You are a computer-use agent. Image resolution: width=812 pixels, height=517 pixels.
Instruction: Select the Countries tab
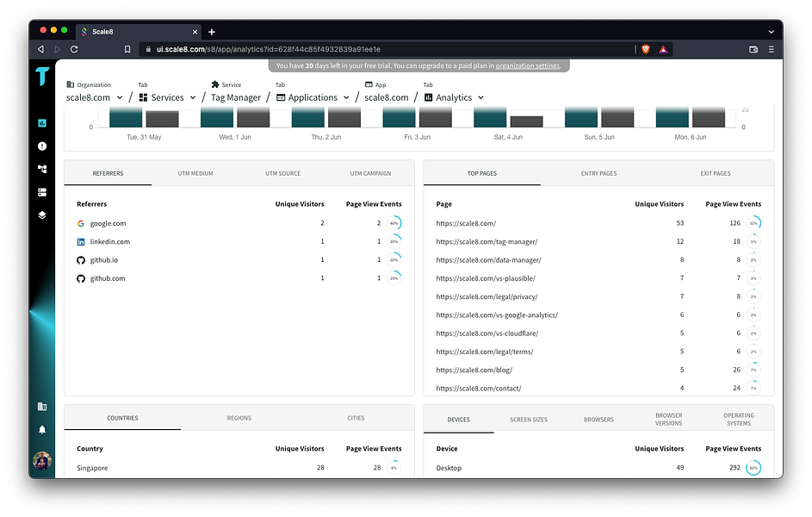[123, 418]
